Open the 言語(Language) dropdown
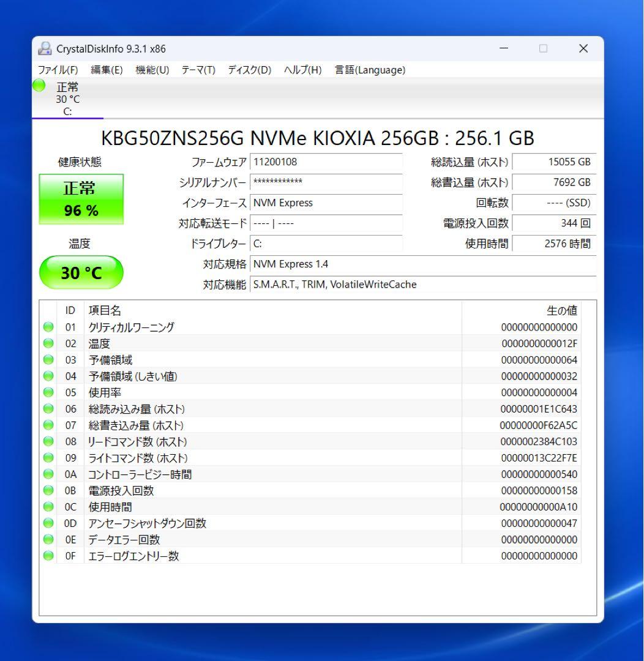 point(368,70)
